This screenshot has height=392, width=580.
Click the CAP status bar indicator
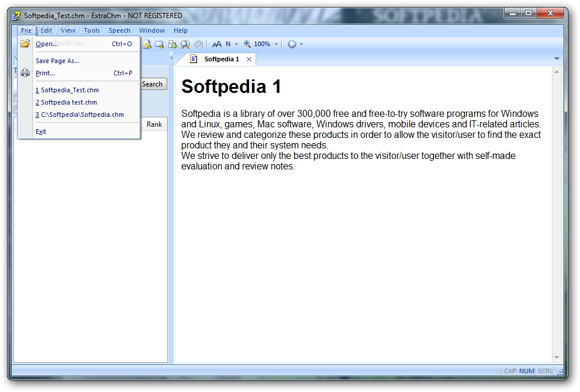point(509,370)
